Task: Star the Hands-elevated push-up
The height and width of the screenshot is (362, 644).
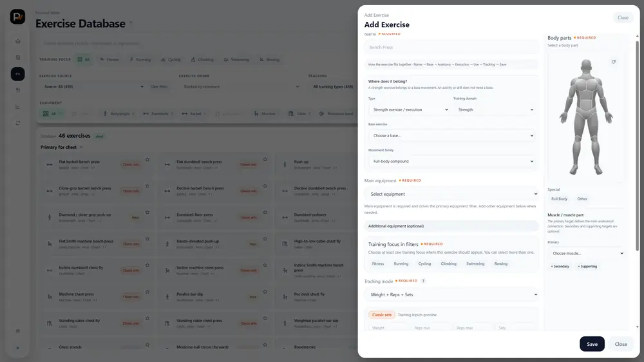Action: click(x=265, y=239)
